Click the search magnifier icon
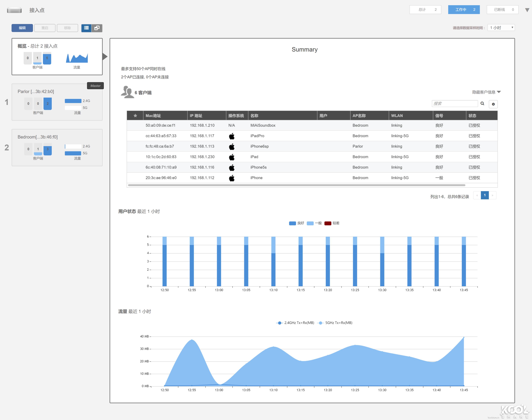Image resolution: width=532 pixels, height=420 pixels. coord(482,104)
